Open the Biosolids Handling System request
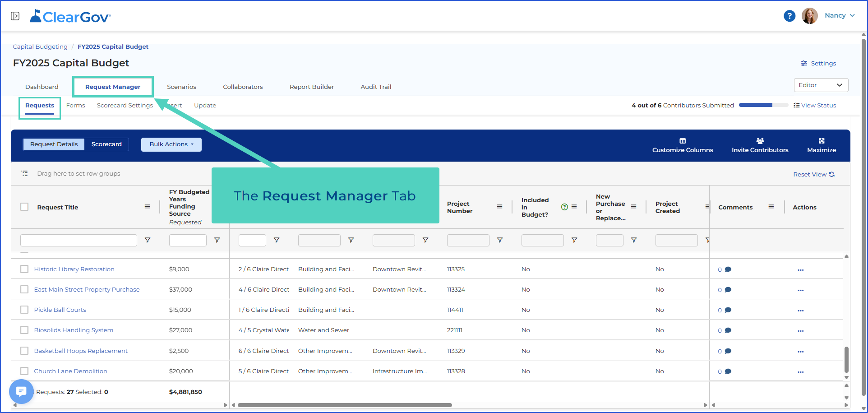The width and height of the screenshot is (868, 413). (74, 330)
